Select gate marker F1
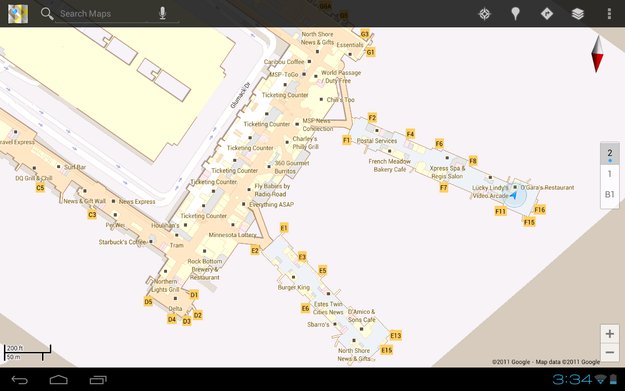Screen dimensions: 625x391 [x=347, y=140]
